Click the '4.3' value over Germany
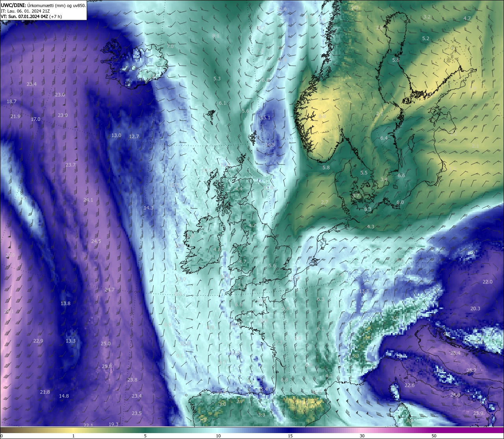 371,227
